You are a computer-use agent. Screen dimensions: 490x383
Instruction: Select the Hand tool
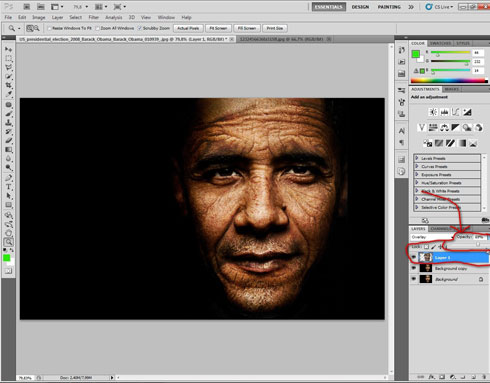tap(9, 233)
